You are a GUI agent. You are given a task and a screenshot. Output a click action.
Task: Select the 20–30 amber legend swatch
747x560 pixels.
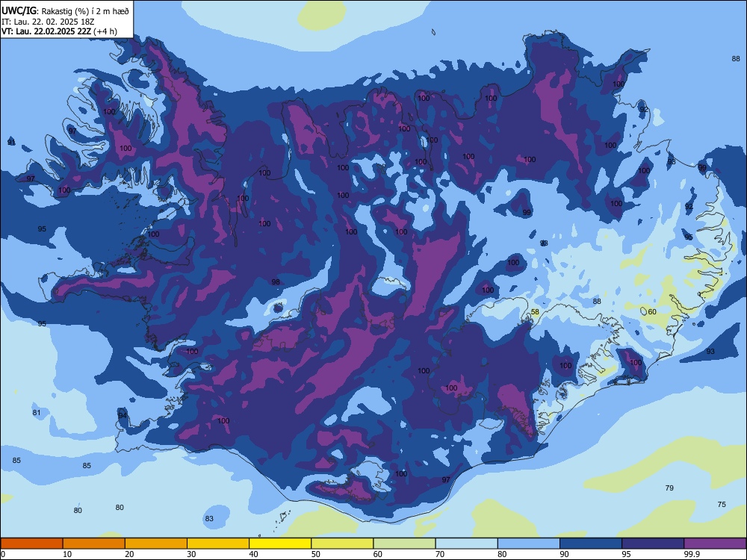coord(156,544)
